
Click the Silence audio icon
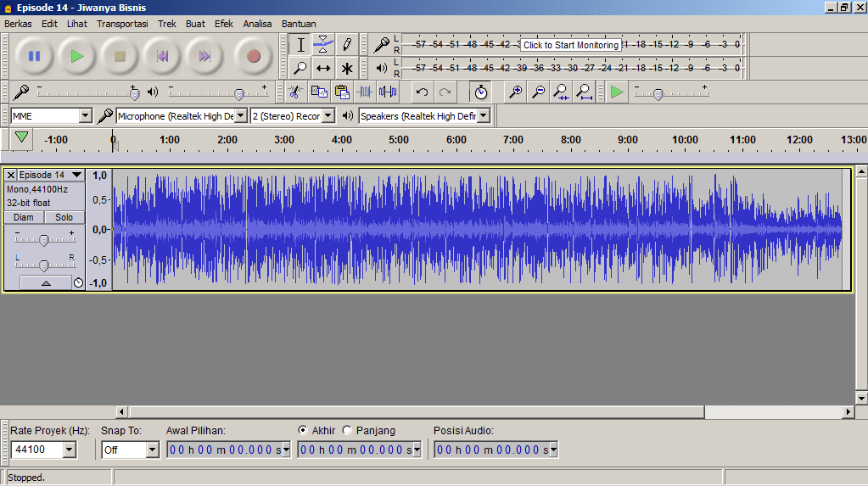click(388, 92)
